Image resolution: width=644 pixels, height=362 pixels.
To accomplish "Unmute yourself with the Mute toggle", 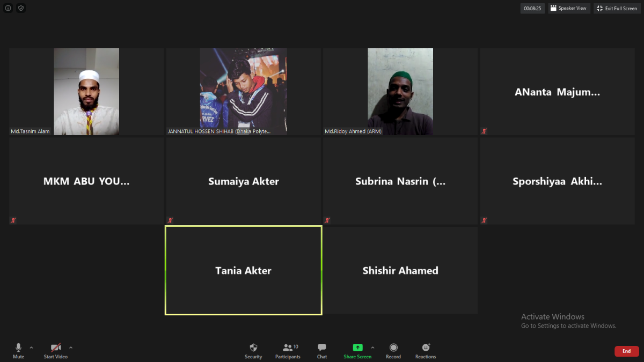I will point(18,350).
